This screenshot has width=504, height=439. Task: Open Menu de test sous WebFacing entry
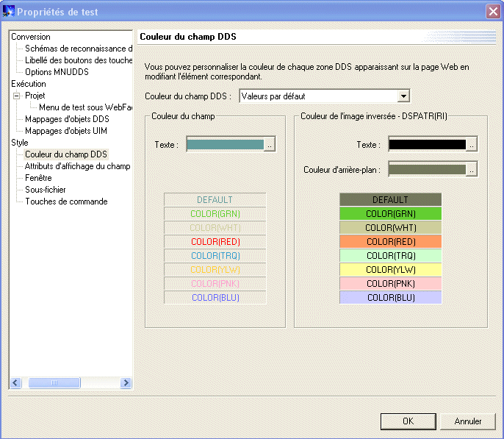coord(85,107)
